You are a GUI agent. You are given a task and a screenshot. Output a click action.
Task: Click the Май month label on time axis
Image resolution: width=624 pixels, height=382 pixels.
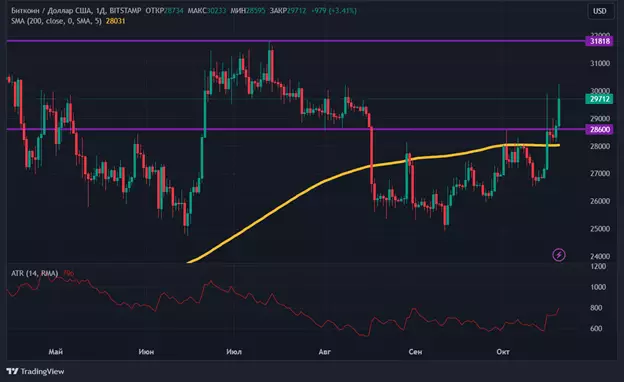tap(55, 352)
